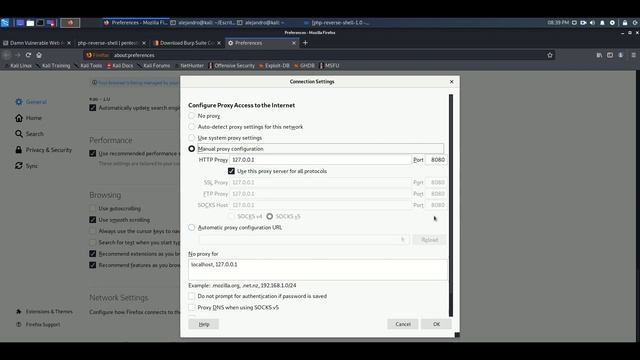This screenshot has width=640, height=360.
Task: Go to Firefox home via the house icon
Action: (x=39, y=55)
